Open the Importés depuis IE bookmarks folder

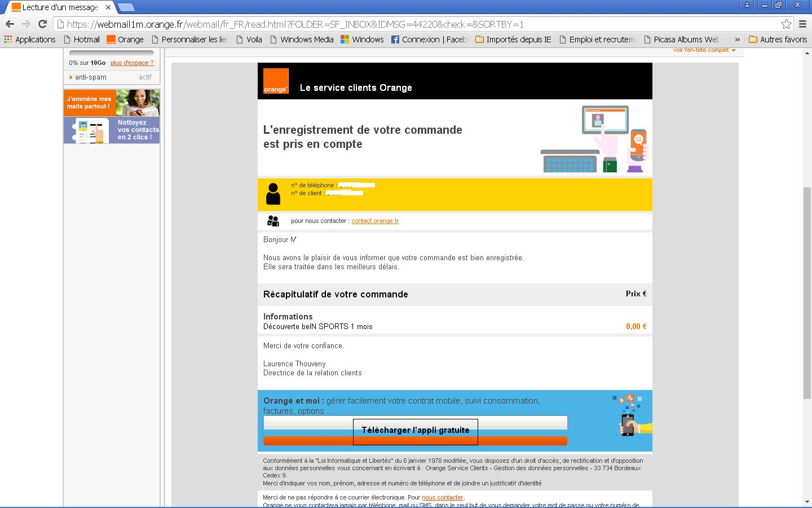pos(513,40)
